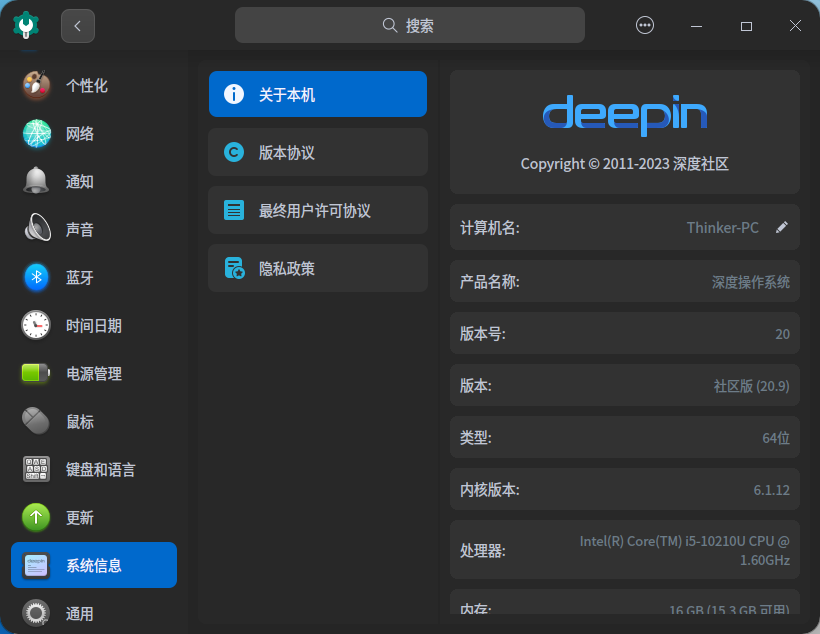Minimize the Control Center window
The height and width of the screenshot is (634, 820).
(696, 26)
